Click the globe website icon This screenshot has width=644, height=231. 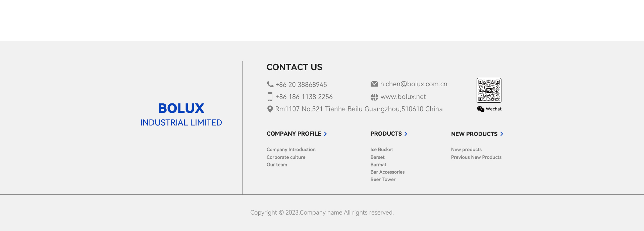coord(374,97)
